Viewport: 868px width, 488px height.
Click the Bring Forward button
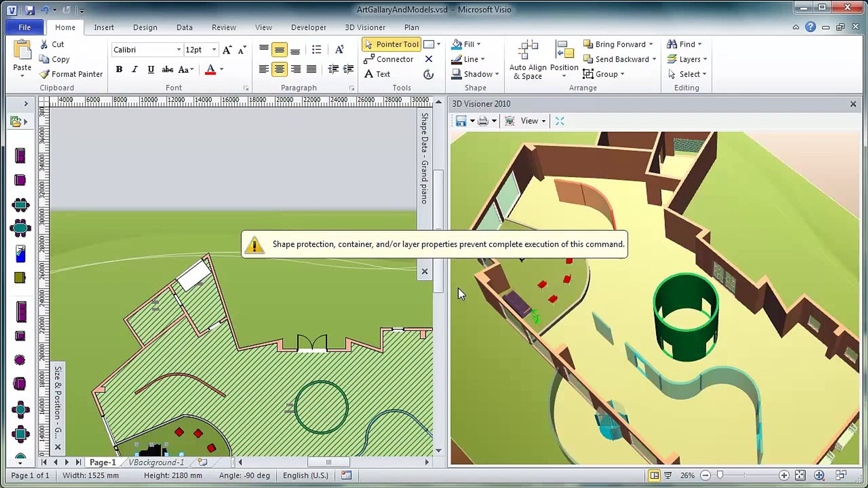(x=615, y=44)
